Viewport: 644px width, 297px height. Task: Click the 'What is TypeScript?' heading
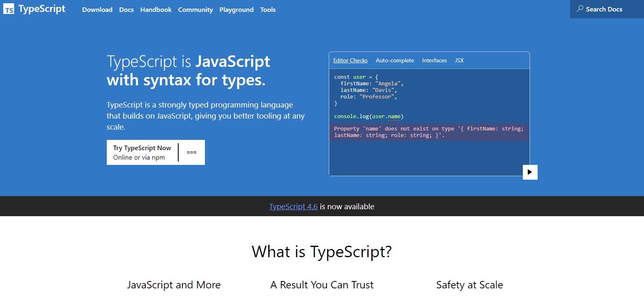tap(322, 251)
